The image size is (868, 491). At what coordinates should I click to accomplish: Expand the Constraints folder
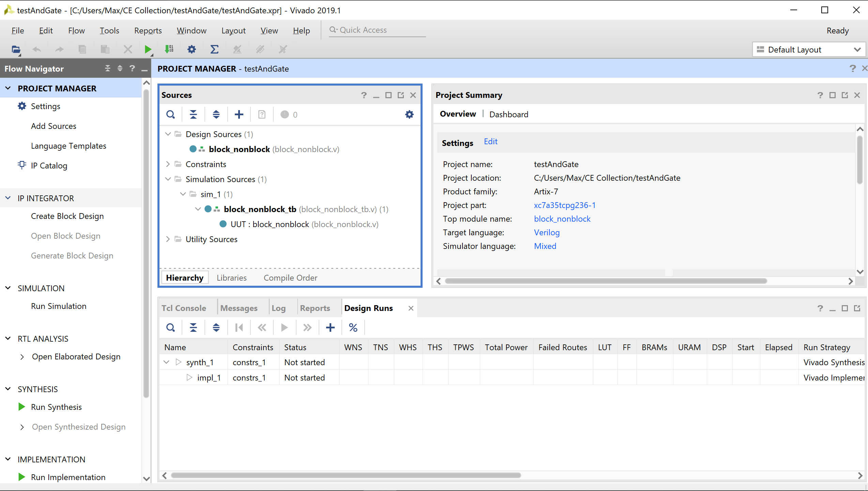point(168,164)
